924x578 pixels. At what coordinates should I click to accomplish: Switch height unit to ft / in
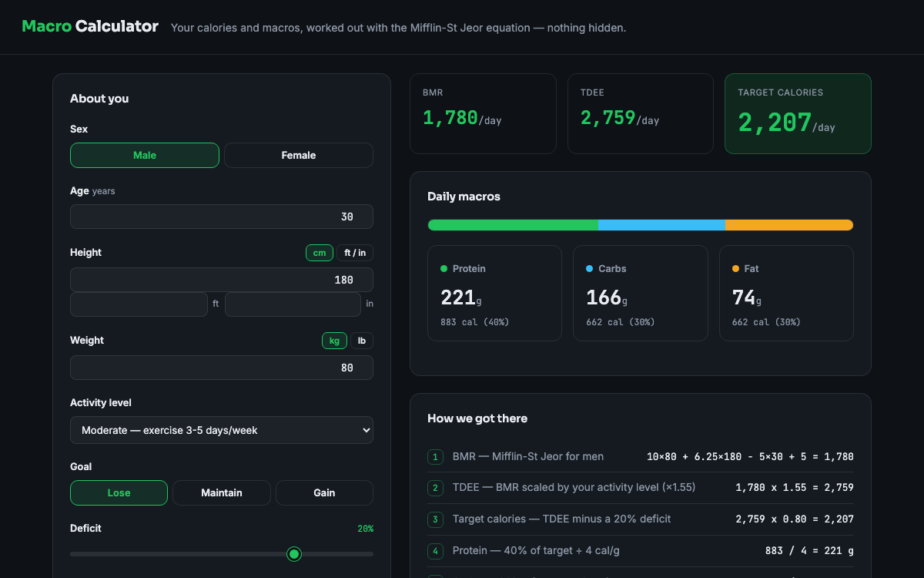coord(355,253)
